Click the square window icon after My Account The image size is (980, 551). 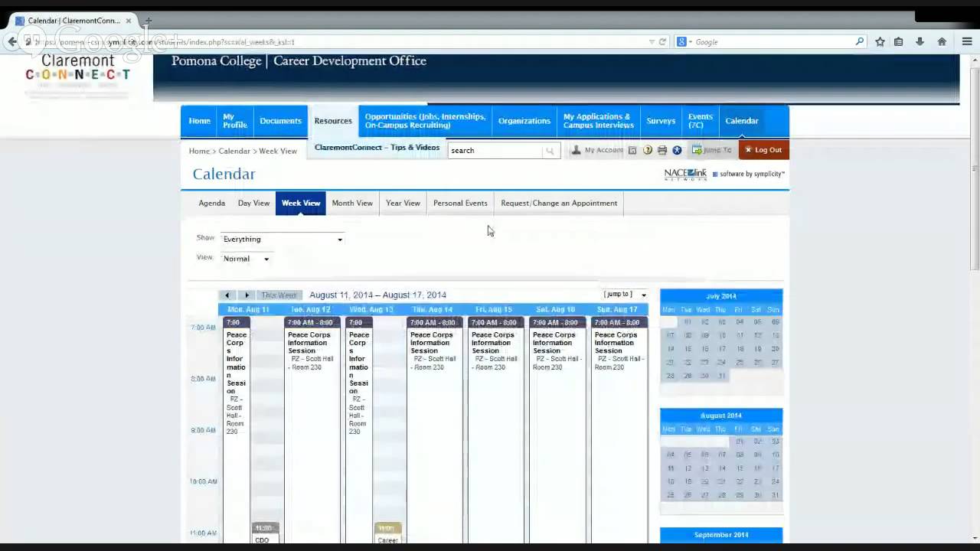(632, 150)
